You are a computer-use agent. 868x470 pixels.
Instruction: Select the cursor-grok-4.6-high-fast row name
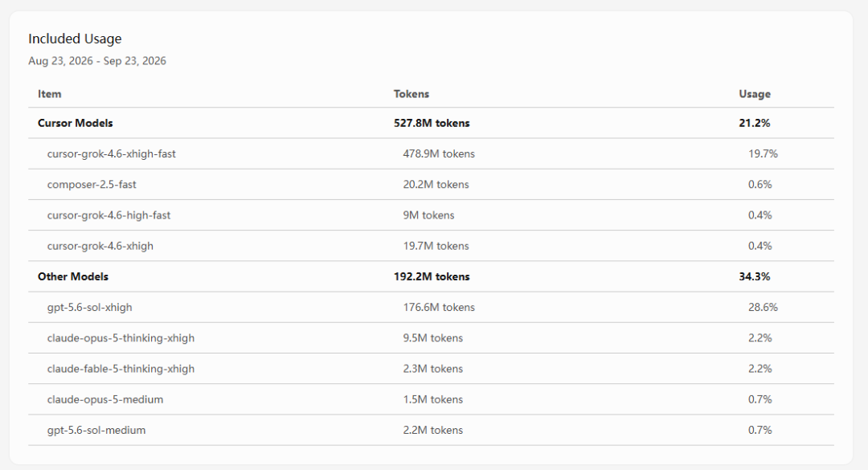[x=108, y=215]
